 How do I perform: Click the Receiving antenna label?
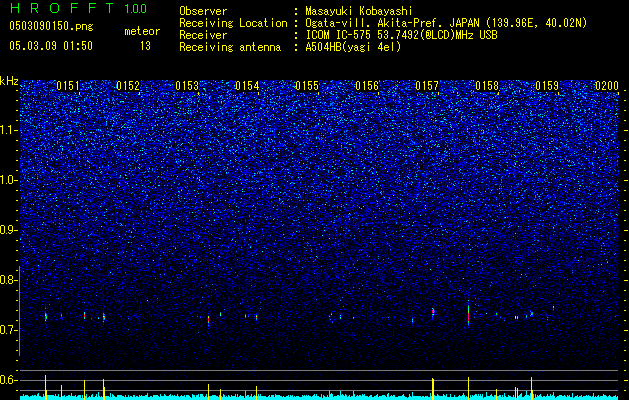230,47
